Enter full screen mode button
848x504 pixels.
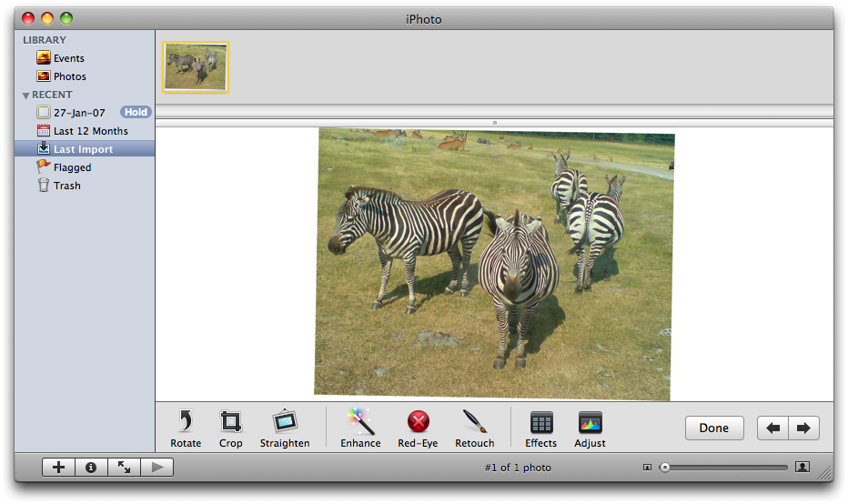click(x=124, y=468)
